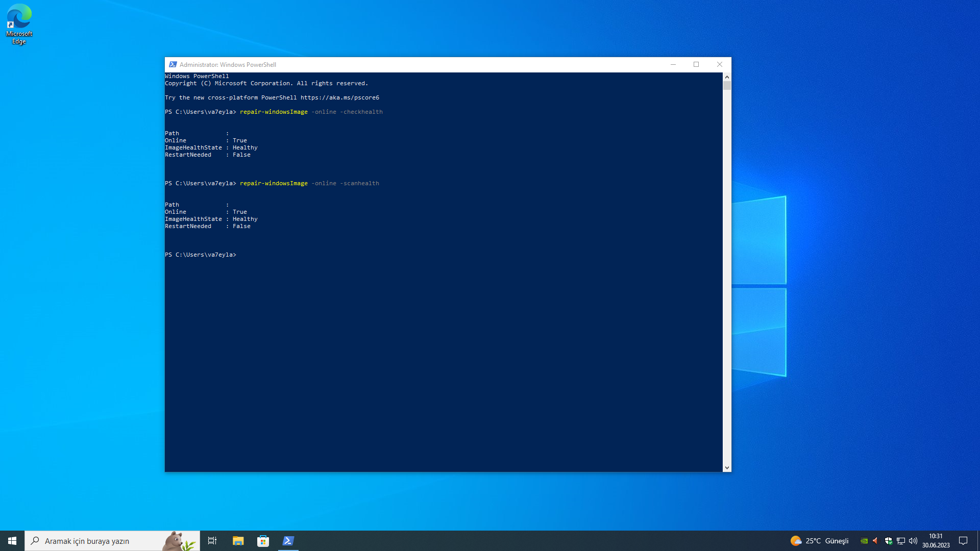Open NVIDIA tray icon
Viewport: 980px width, 551px height.
coord(864,541)
